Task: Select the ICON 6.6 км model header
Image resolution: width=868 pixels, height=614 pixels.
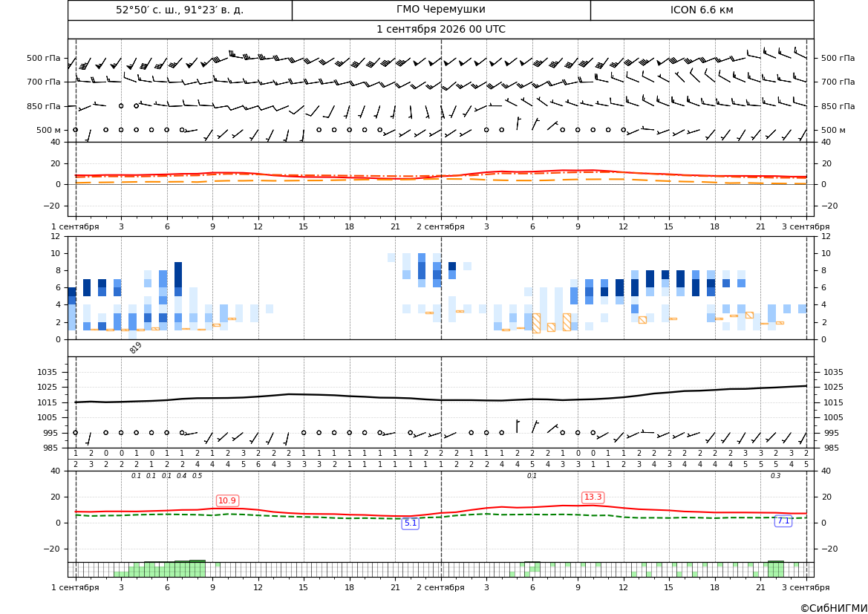Action: 702,10
